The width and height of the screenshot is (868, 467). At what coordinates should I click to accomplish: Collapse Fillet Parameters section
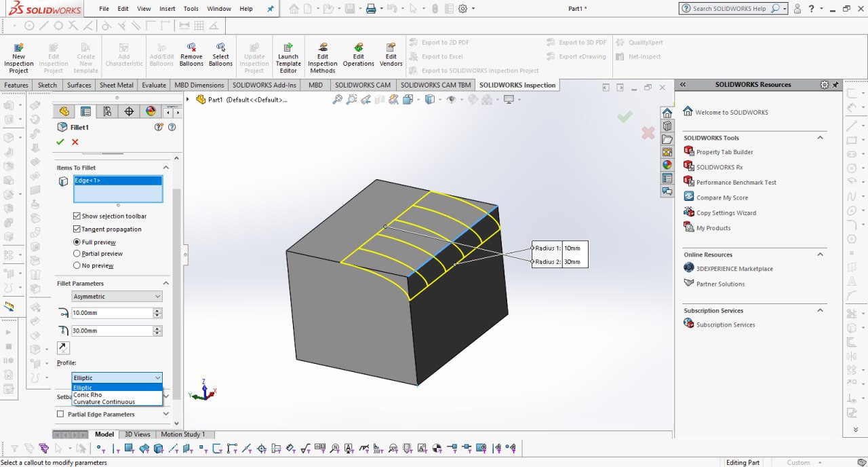165,284
